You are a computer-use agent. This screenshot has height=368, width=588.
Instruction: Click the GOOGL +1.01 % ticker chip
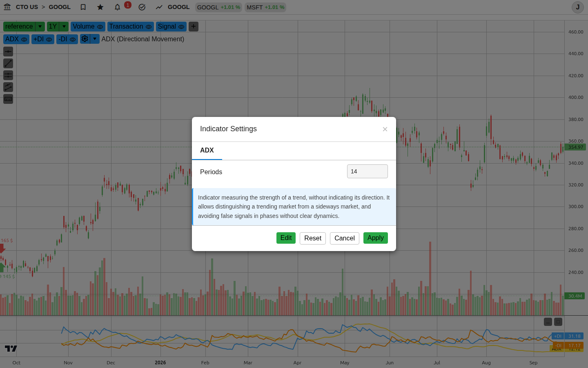click(x=218, y=7)
